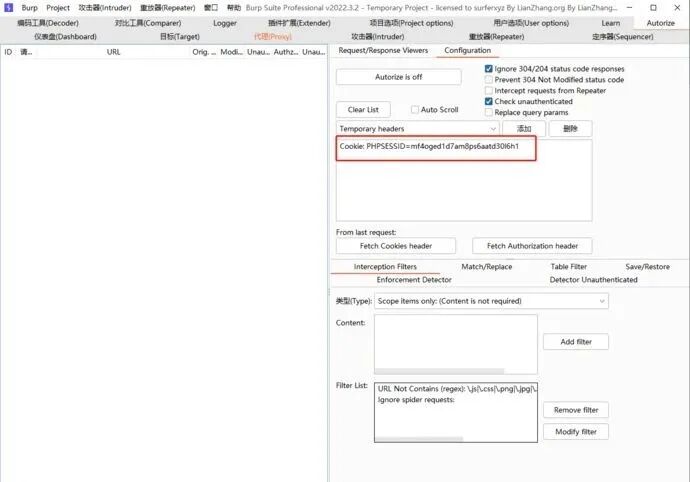Toggle Check unauthenticated checkbox
The height and width of the screenshot is (482, 690).
pyautogui.click(x=488, y=101)
